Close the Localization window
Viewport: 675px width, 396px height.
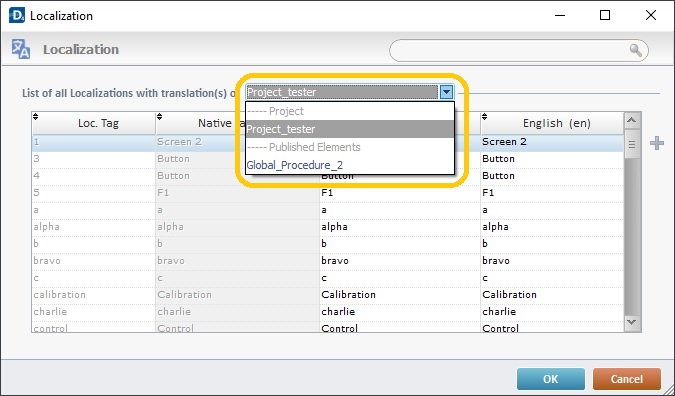(x=651, y=15)
